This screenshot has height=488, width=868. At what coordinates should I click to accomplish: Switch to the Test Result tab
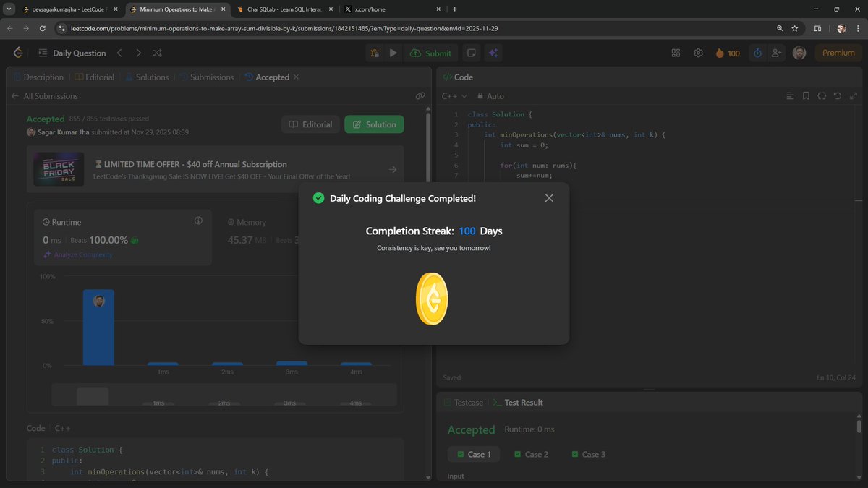[518, 402]
